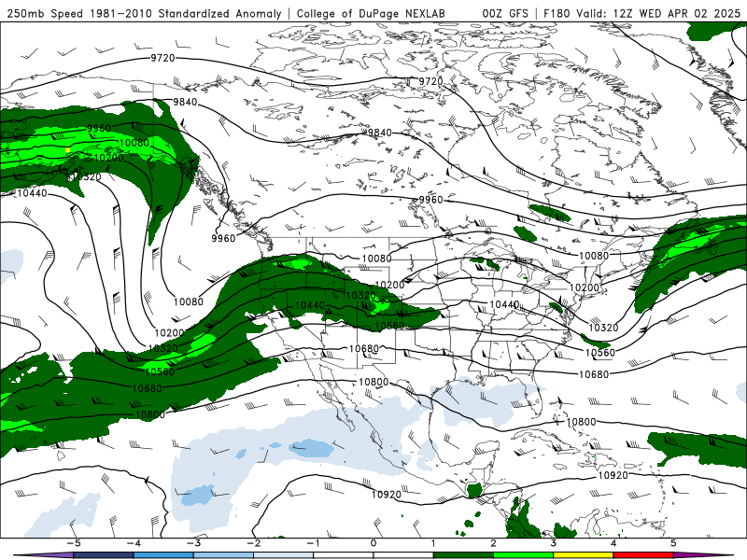Image resolution: width=747 pixels, height=560 pixels.
Task: Click the colorbar tick label '-5'
Action: point(73,543)
